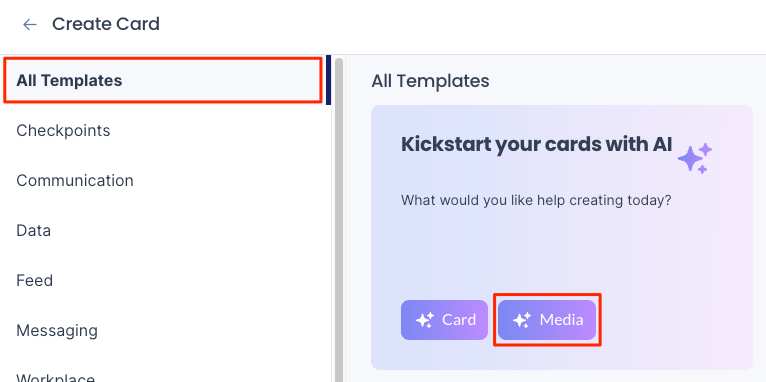Generate Media with AI
The width and height of the screenshot is (766, 382).
click(547, 320)
